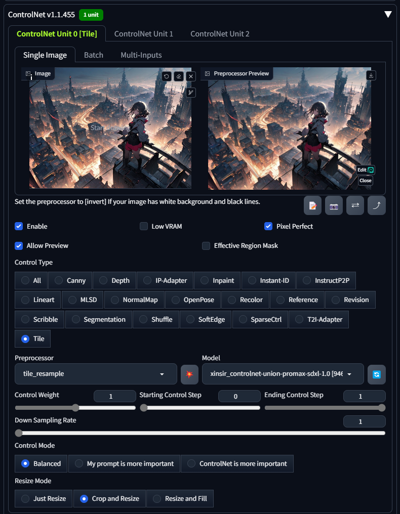Select the SoftEdge control type

205,319
